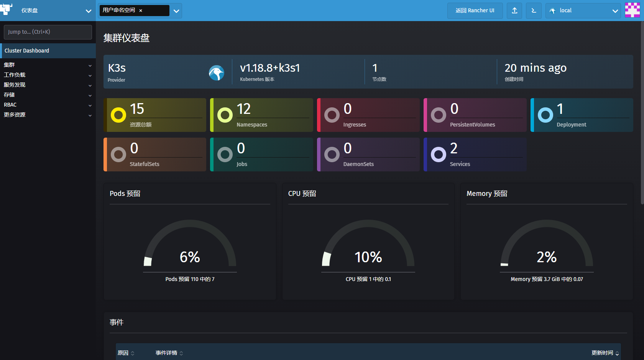Sort events by 原因 column
The image size is (644, 360).
[126, 353]
